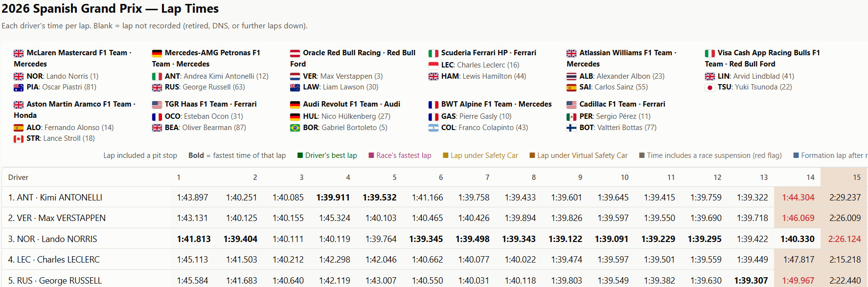The image size is (868, 287).
Task: Click the UK flag beside Aston Martin Aramco F1 Team
Action: (x=19, y=105)
